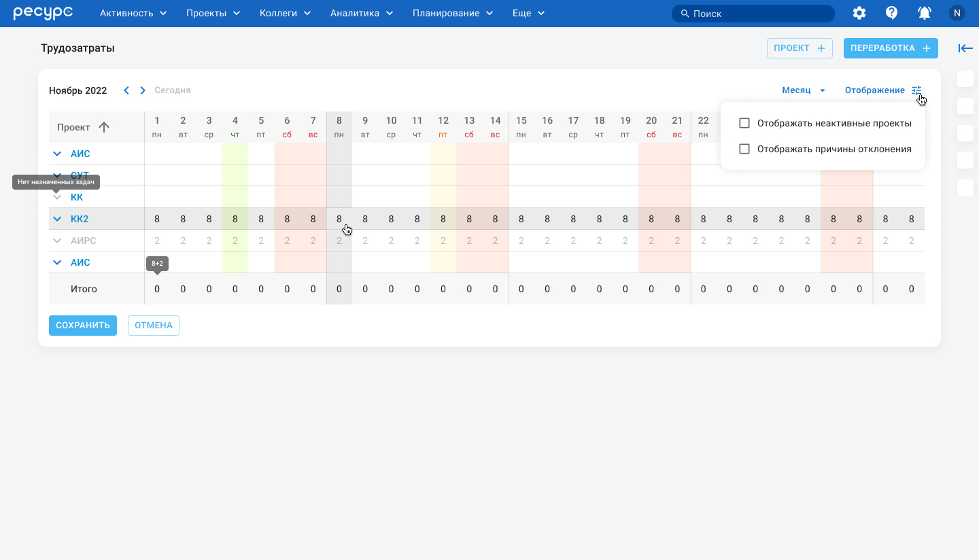
Task: Open the СУТ project link
Action: (x=80, y=175)
